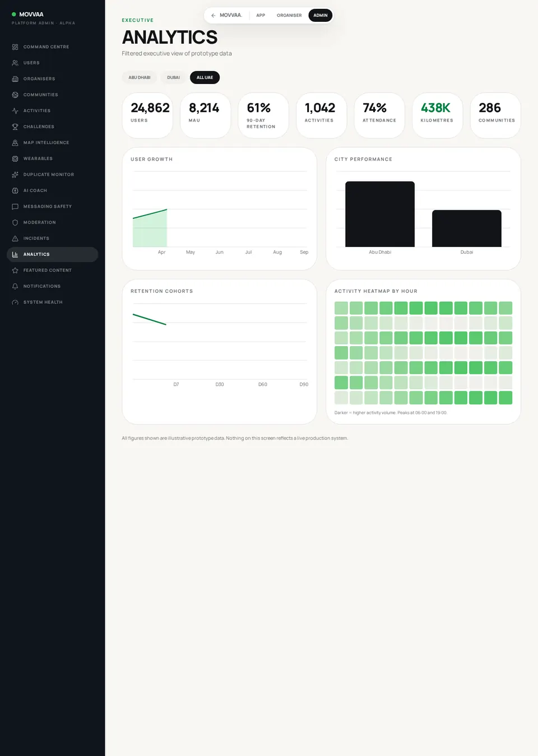Click the first cell of the heatmap's top row
The image size is (538, 756).
click(x=341, y=308)
